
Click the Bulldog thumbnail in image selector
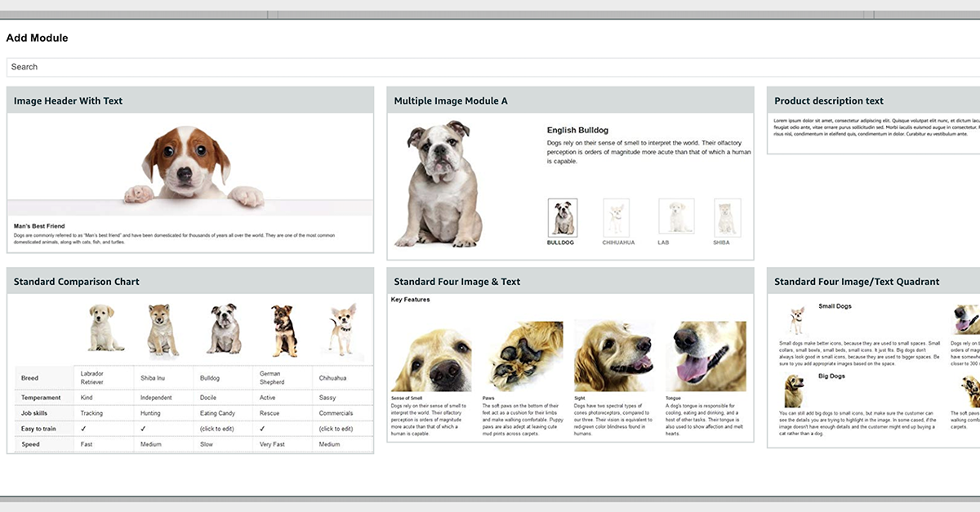click(x=563, y=218)
